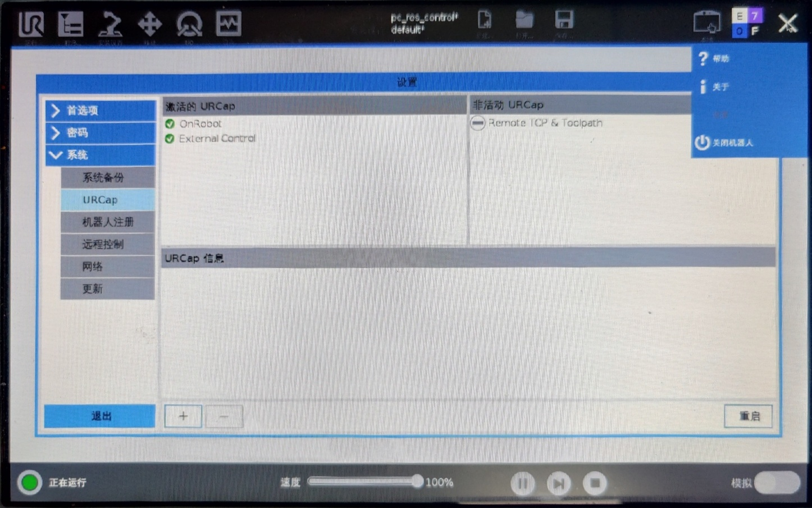
Task: Adjust the speed (速度) slider
Action: point(365,482)
